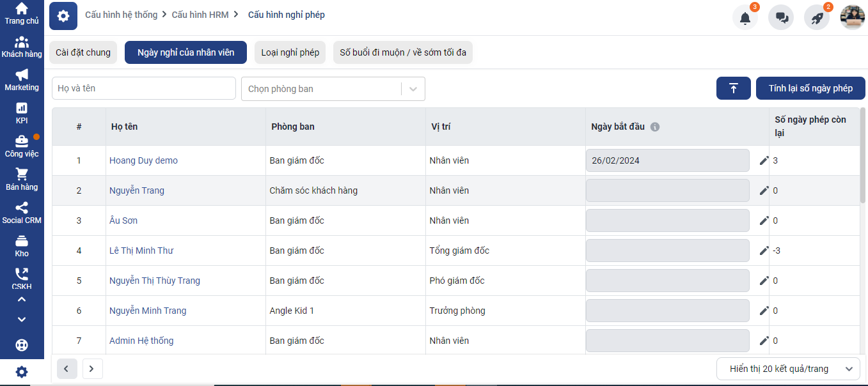Switch to Cài đặt chung tab
This screenshot has width=868, height=386.
pyautogui.click(x=83, y=52)
